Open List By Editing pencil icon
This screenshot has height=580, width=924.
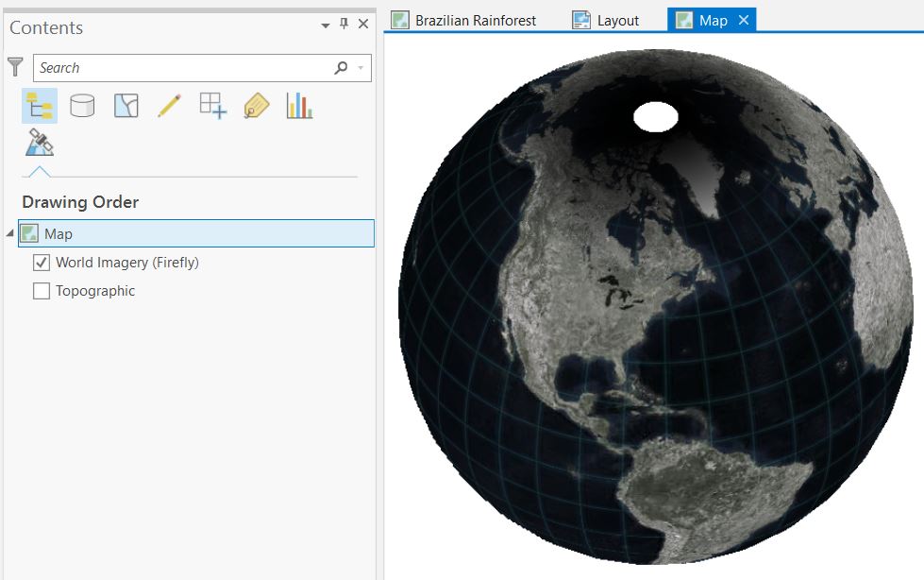(x=170, y=106)
